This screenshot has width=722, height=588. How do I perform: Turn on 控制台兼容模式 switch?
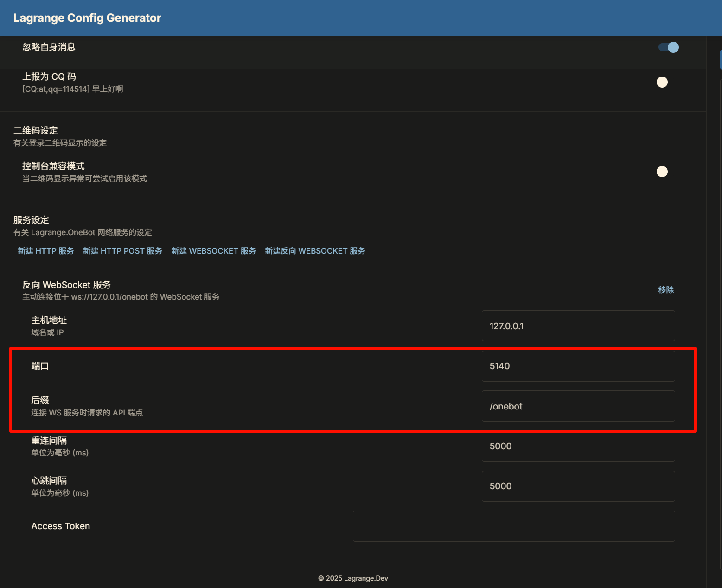[x=662, y=172]
